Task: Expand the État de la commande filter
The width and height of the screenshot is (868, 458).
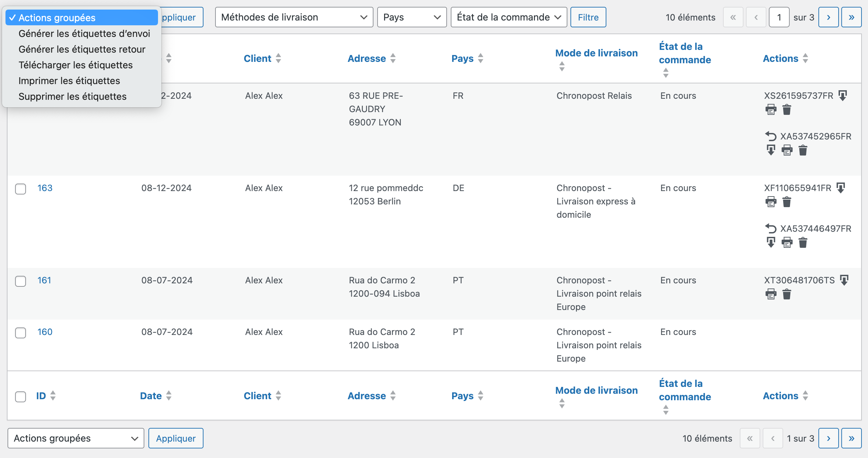Action: coord(509,17)
